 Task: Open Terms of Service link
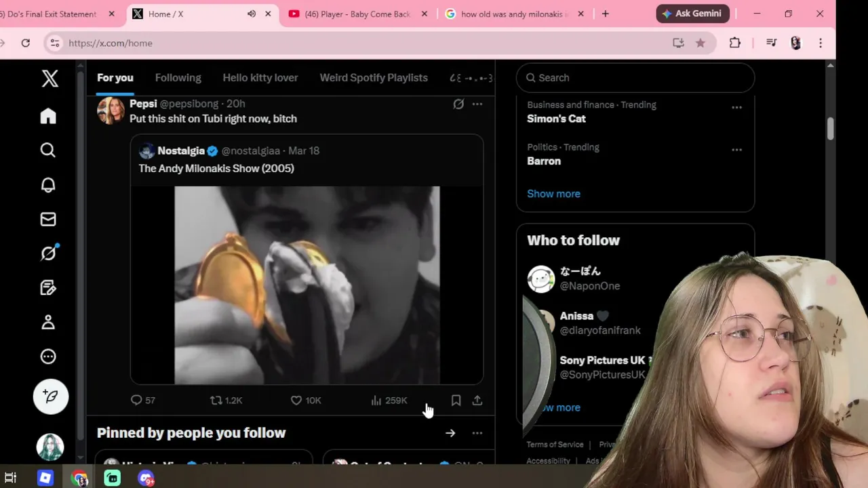point(555,445)
